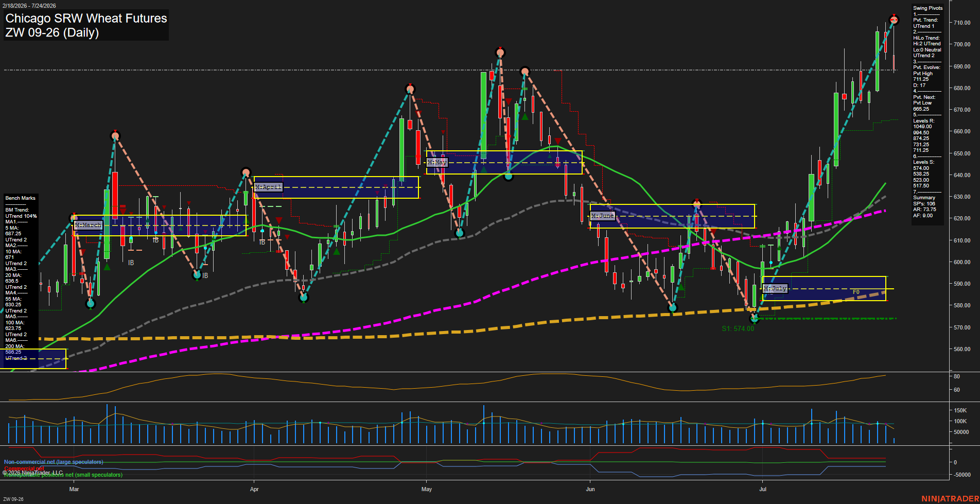Click the 20 MA: 636.5 entry
This screenshot has width=980, height=504.
(13, 278)
